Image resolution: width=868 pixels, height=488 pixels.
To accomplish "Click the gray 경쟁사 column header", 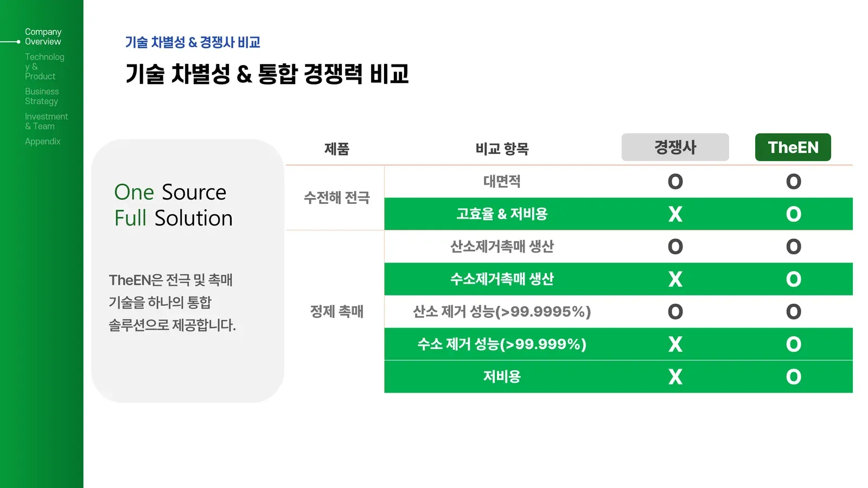I will click(675, 147).
